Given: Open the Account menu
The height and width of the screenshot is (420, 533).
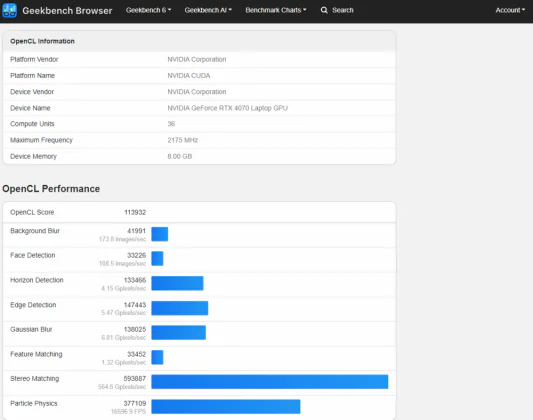Looking at the screenshot, I should click(510, 10).
